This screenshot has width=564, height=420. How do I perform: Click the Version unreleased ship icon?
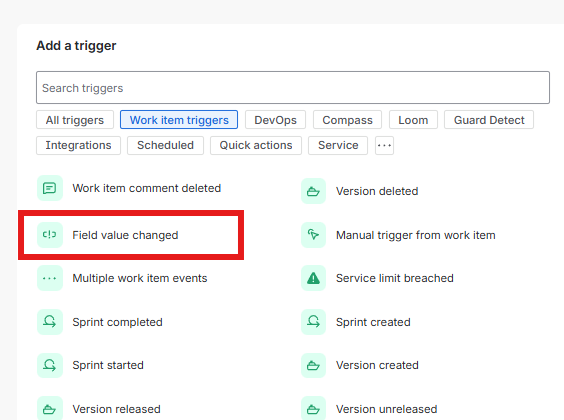313,409
